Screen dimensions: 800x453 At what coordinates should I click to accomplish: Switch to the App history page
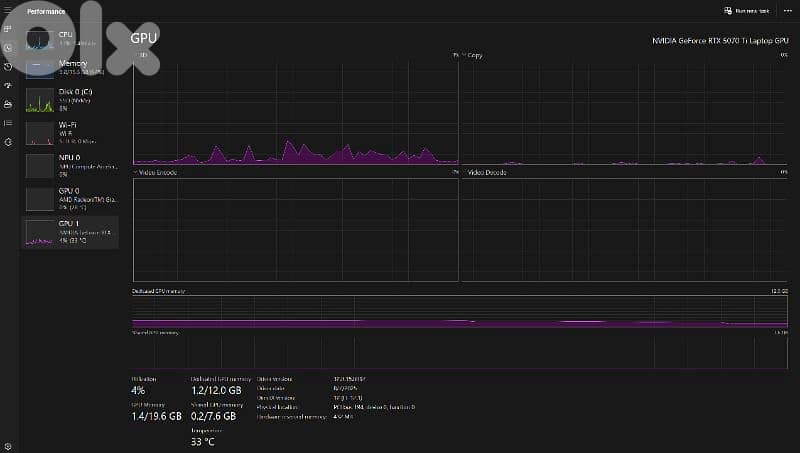(x=9, y=66)
